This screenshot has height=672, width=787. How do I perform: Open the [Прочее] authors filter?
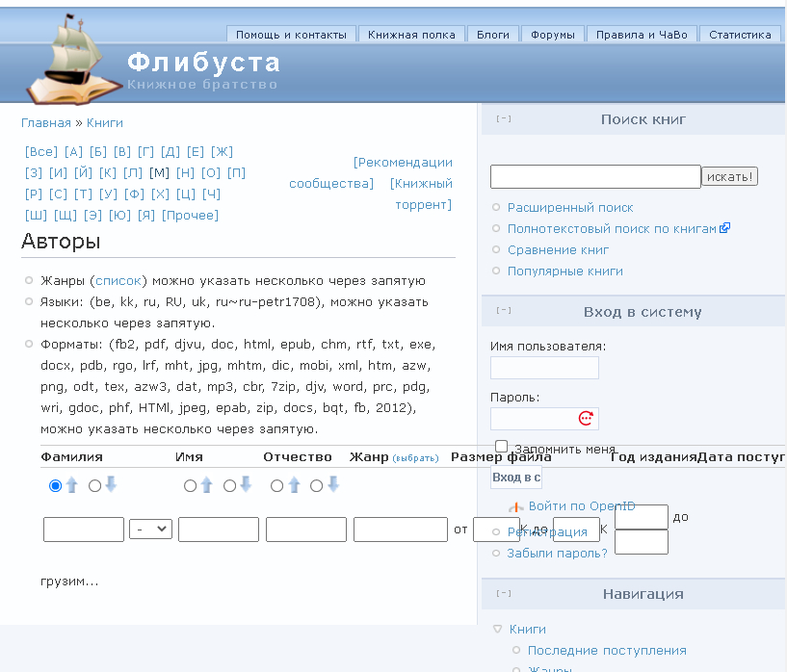[190, 215]
